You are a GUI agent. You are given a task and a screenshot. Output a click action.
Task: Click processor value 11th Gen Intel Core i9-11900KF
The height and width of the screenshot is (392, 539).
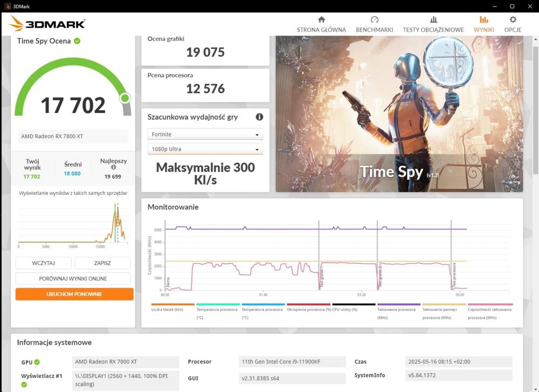(x=292, y=362)
